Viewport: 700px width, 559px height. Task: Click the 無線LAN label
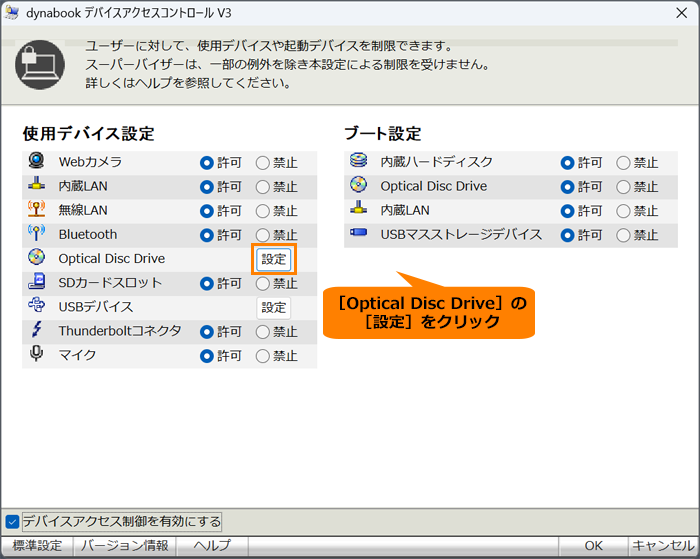[83, 210]
